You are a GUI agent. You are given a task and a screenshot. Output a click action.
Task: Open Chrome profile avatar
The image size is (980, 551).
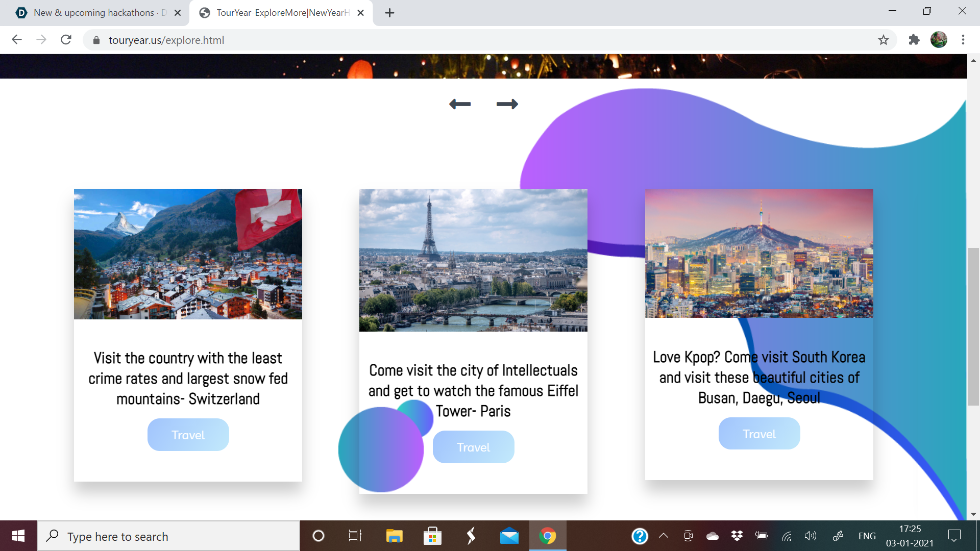(939, 40)
